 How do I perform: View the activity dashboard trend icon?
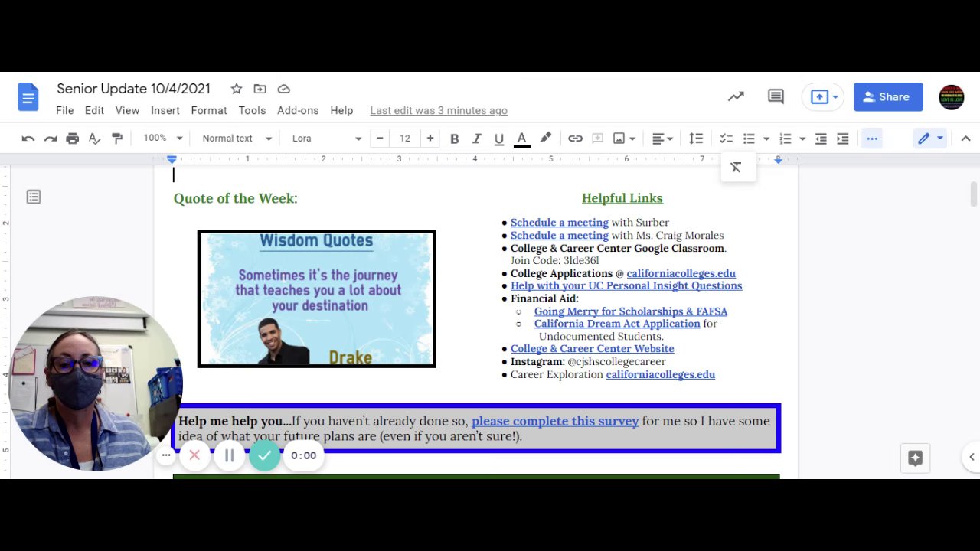click(736, 97)
